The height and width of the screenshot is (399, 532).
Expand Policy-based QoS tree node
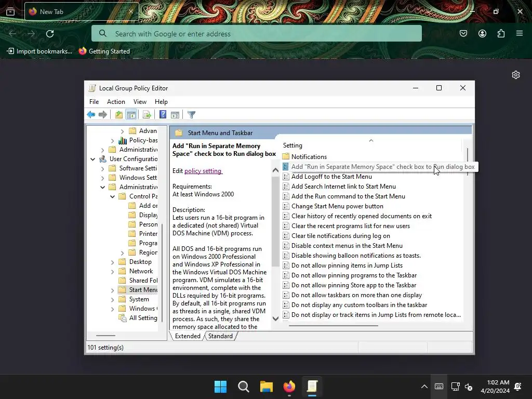(x=112, y=140)
